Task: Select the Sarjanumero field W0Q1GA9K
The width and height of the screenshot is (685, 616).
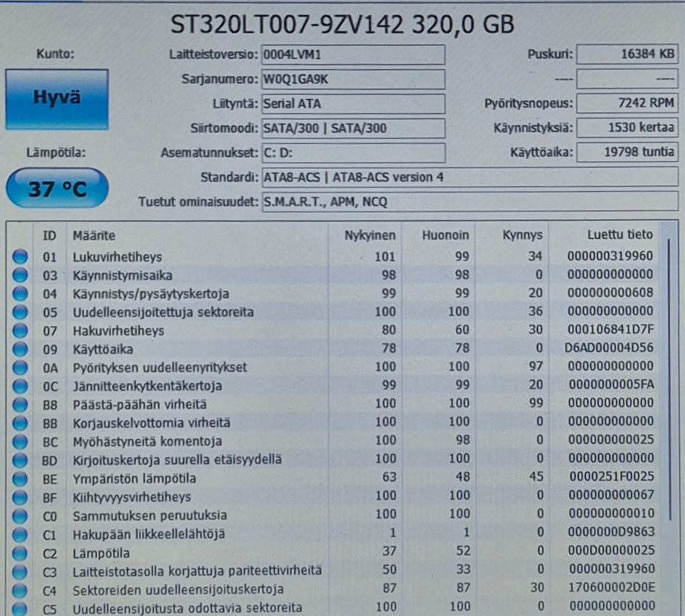Action: pyautogui.click(x=353, y=79)
